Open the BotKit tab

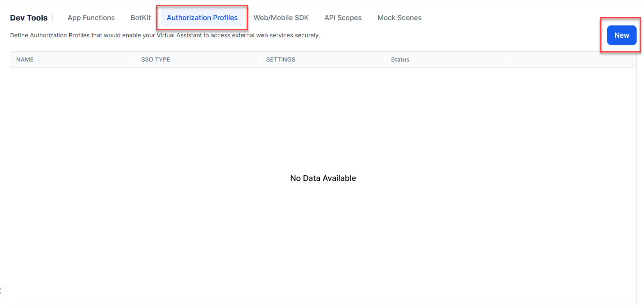pos(141,18)
